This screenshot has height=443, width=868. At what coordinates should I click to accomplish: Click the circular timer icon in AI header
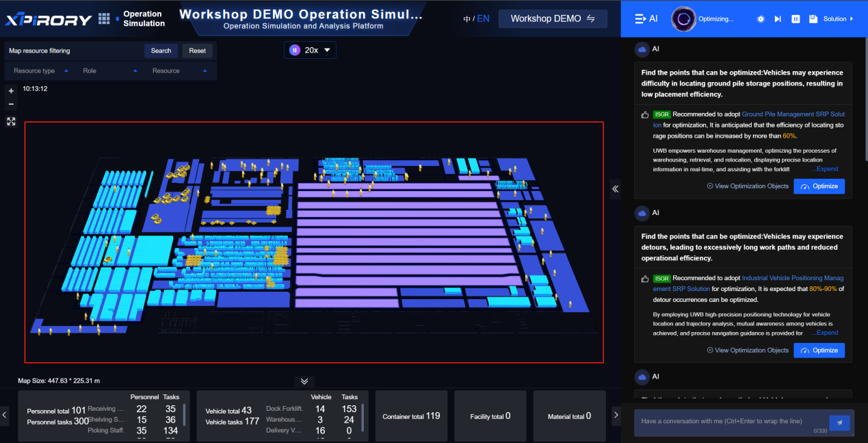click(761, 19)
